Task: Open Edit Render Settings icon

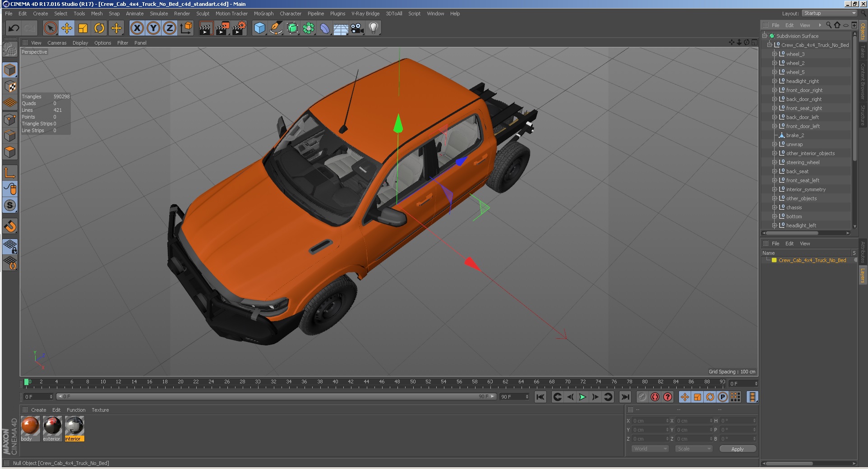Action: [239, 28]
